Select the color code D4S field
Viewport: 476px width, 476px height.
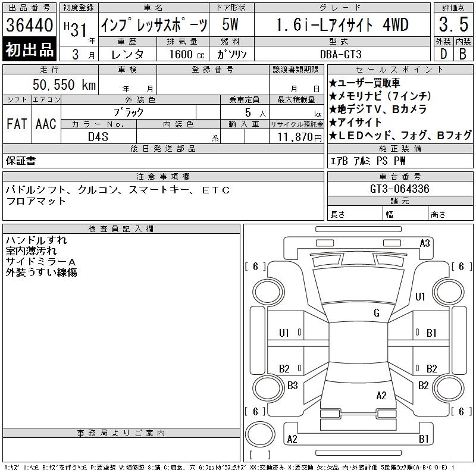[98, 136]
